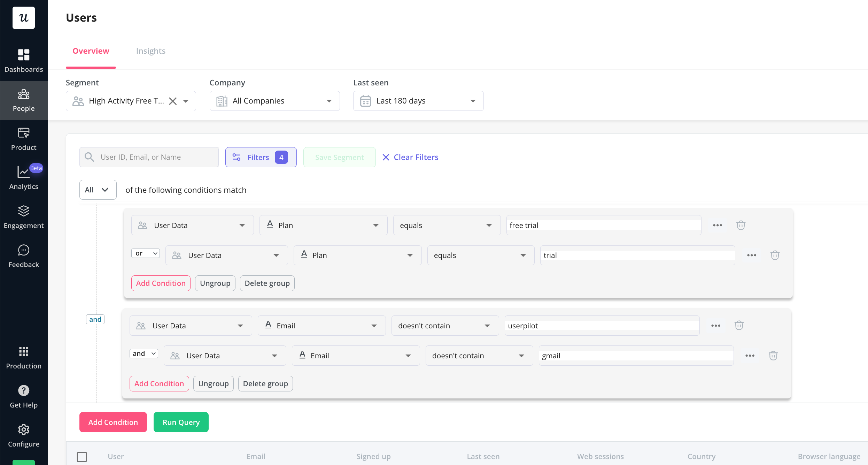Open the Analytics Beta section
The width and height of the screenshot is (868, 465).
click(24, 177)
